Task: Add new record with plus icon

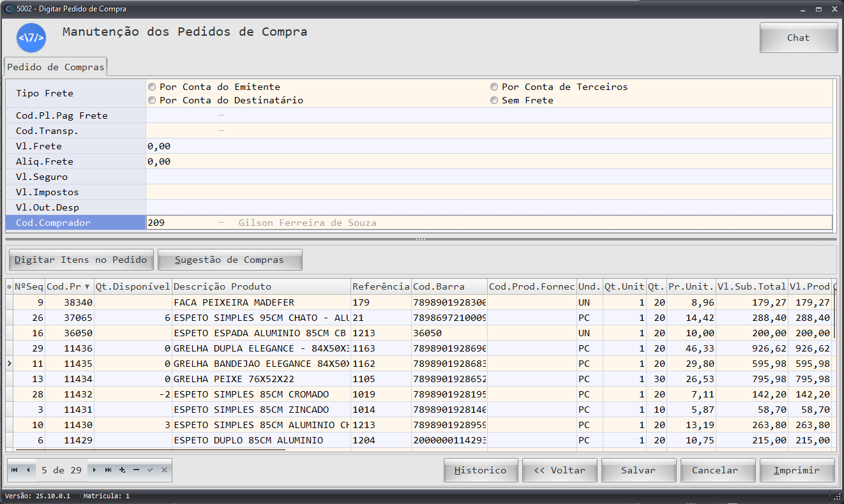Action: (x=122, y=470)
